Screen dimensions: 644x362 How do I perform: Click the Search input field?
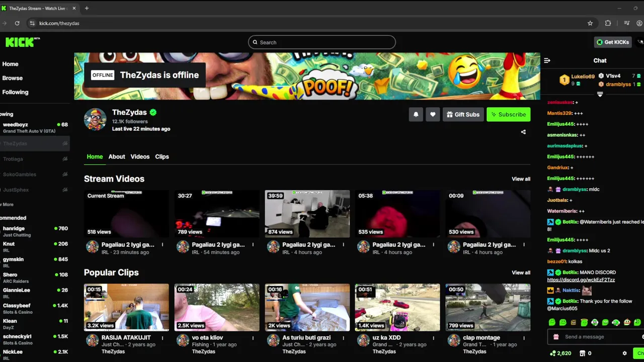[x=322, y=42]
